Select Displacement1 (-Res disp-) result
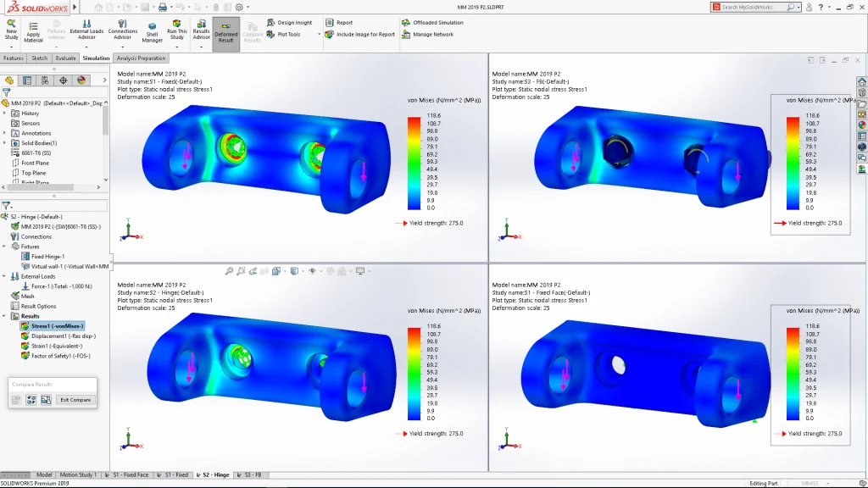This screenshot has width=868, height=488. [58, 335]
